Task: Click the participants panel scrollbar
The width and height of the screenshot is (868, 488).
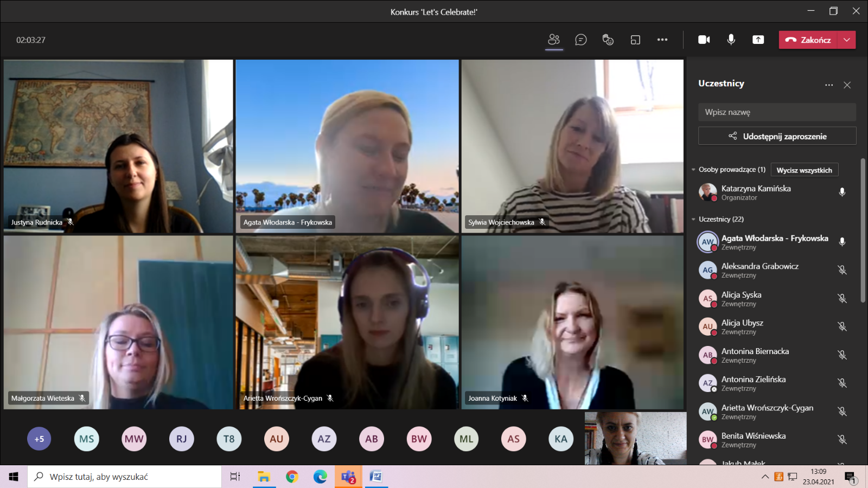Action: point(863,230)
